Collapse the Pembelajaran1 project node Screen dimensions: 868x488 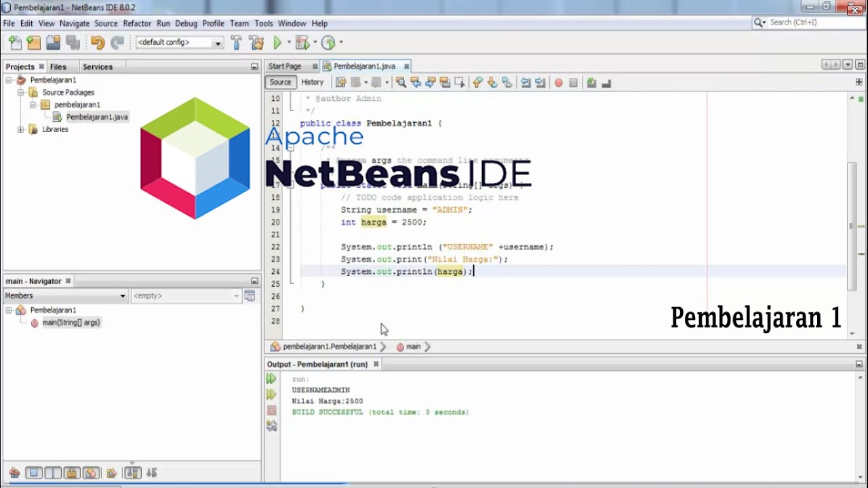pos(9,80)
